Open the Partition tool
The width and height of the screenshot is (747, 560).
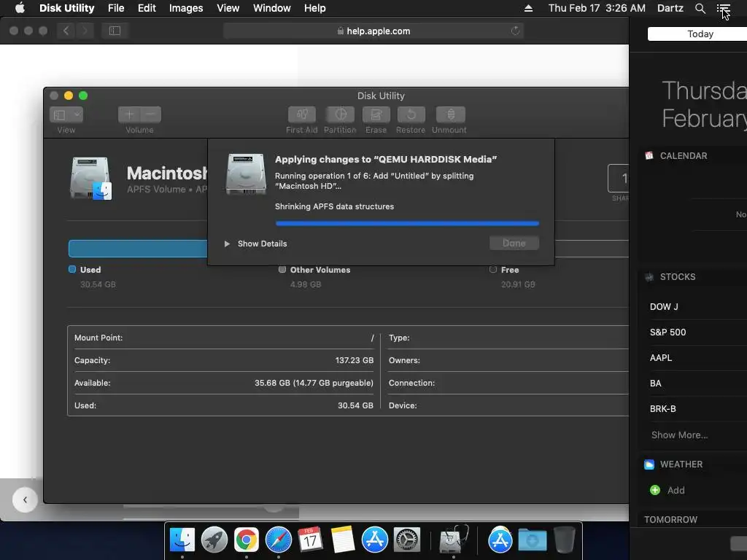click(x=340, y=114)
